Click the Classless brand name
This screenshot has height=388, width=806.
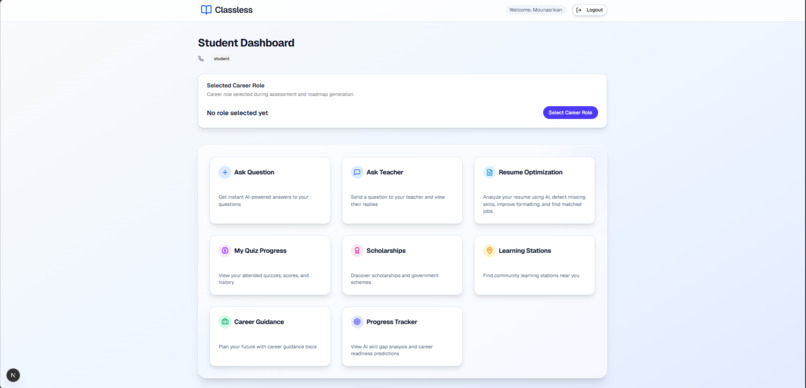tap(234, 10)
